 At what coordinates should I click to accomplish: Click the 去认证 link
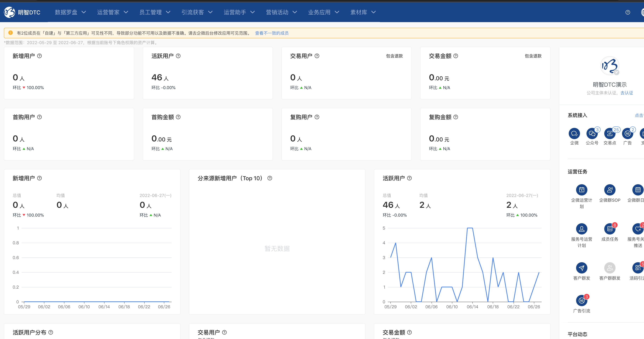pos(627,93)
